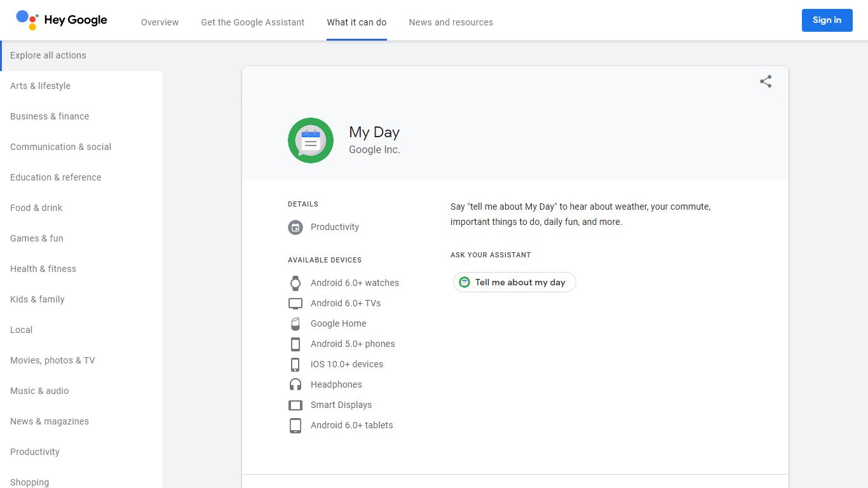Screen dimensions: 868x488
Task: Open Business & finance category
Action: tap(81, 116)
